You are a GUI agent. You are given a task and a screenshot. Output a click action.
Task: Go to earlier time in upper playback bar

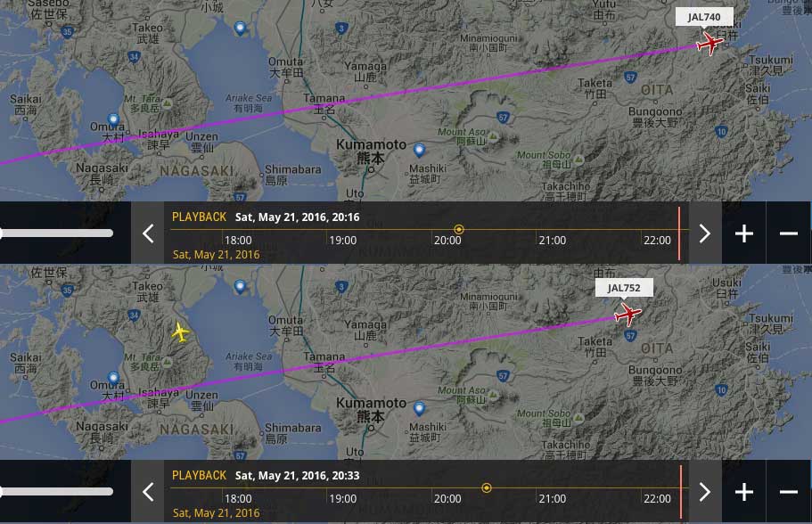coord(148,233)
